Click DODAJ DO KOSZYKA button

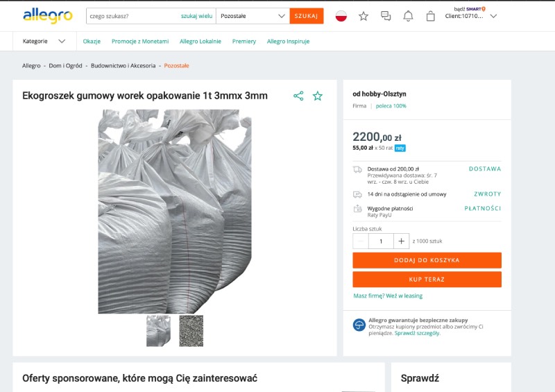(427, 260)
